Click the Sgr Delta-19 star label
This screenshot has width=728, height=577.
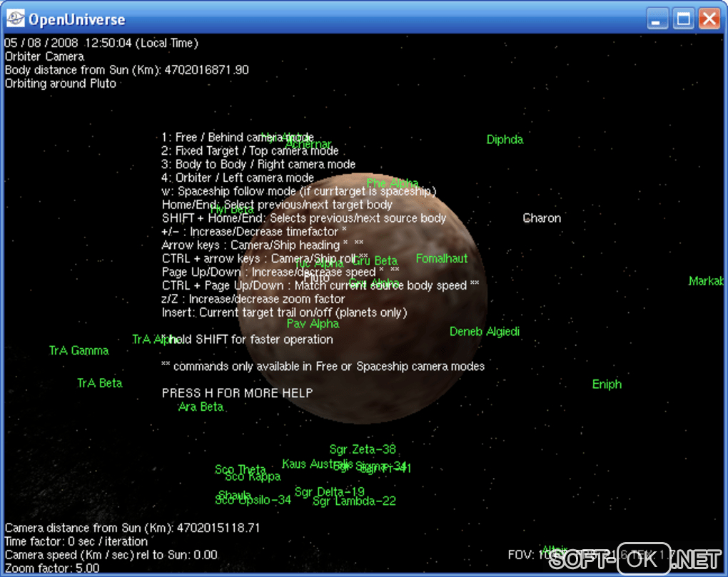pos(330,491)
